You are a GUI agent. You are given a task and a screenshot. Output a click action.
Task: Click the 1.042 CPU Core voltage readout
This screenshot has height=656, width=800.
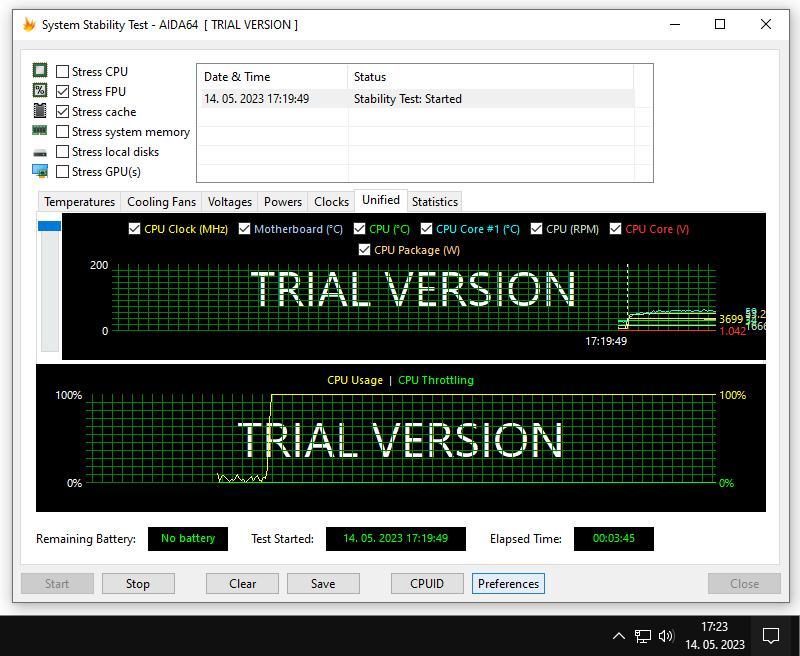(733, 332)
